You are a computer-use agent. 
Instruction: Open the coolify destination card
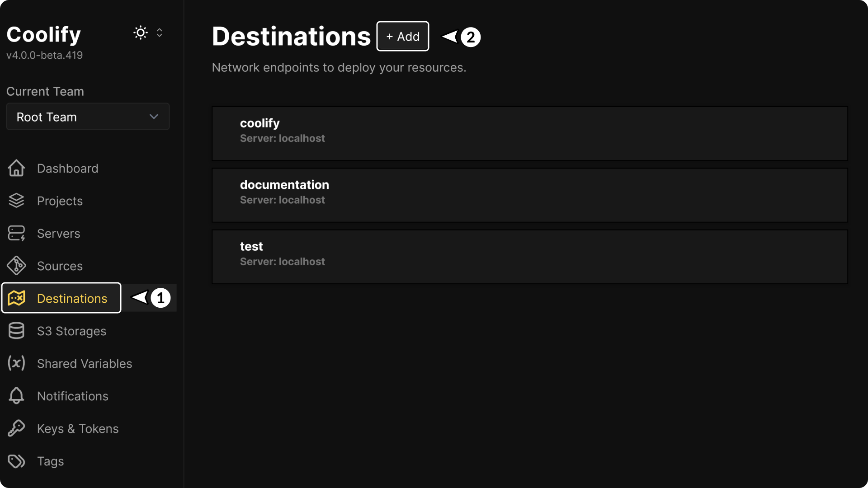click(x=529, y=133)
